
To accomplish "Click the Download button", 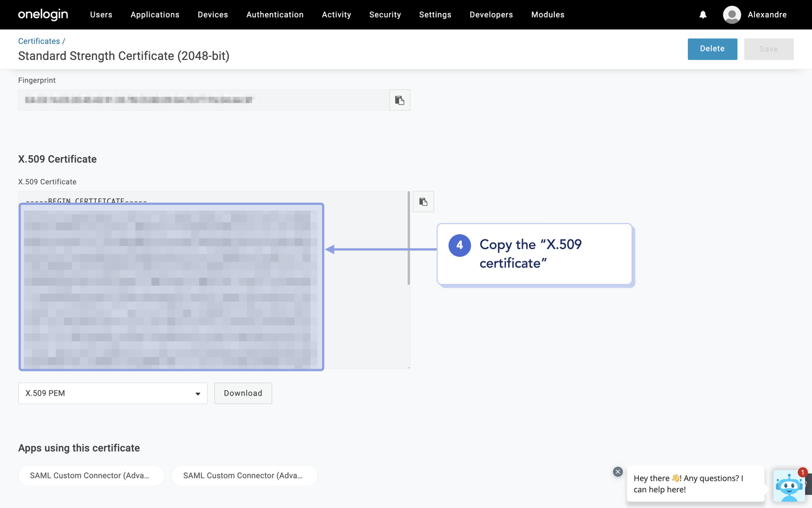I will pyautogui.click(x=242, y=393).
